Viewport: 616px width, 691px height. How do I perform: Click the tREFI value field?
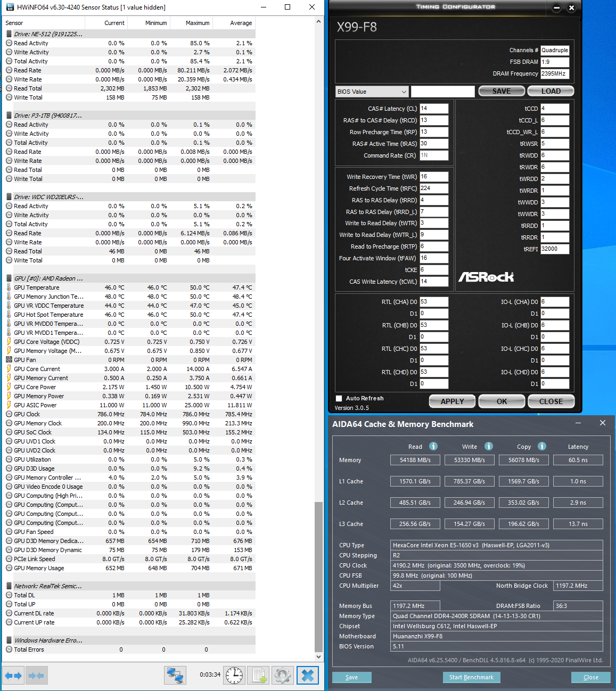point(555,249)
